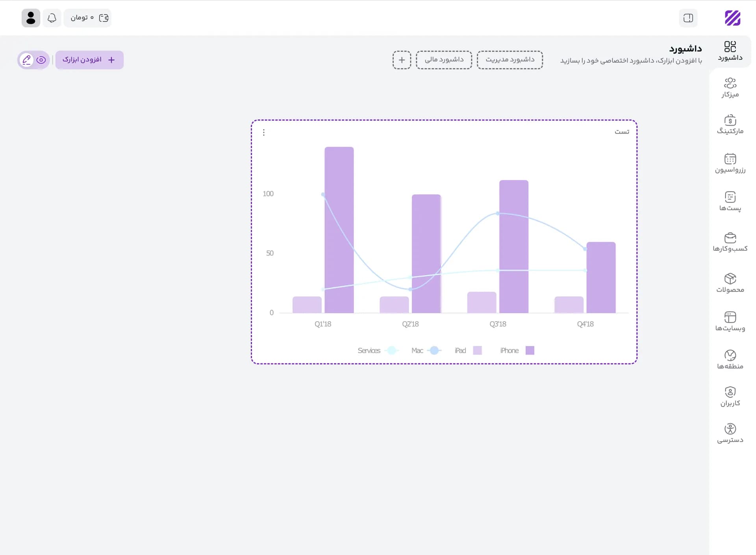Open the user profile avatar menu
This screenshot has height=555, width=756.
pyautogui.click(x=31, y=18)
